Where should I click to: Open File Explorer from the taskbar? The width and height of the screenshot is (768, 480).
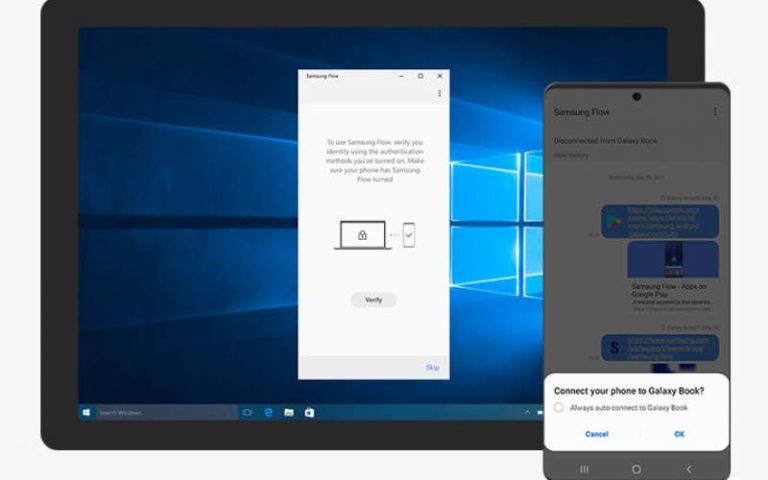point(289,412)
